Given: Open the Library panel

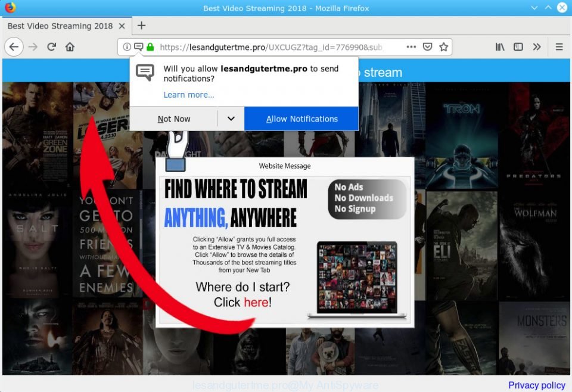Looking at the screenshot, I should coord(500,46).
